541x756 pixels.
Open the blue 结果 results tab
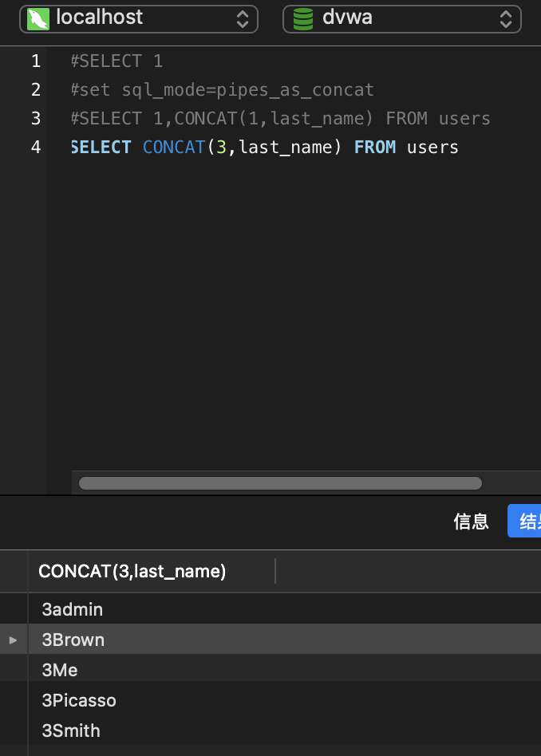tap(527, 522)
